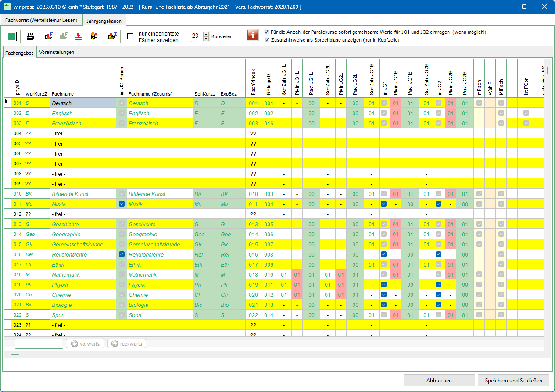Uncheck 'Zusatzhinweise als Sprechblase anzeigen' option
Viewport: 555px width, 392px height.
pos(267,40)
